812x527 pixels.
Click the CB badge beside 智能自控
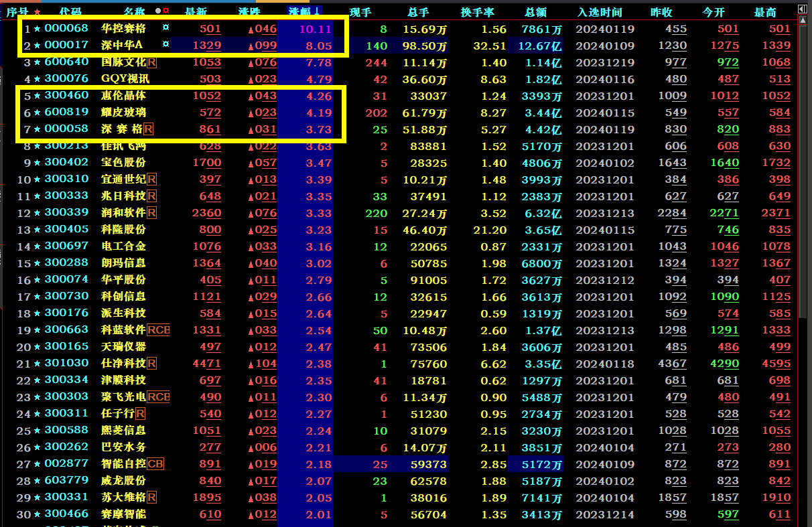155,464
